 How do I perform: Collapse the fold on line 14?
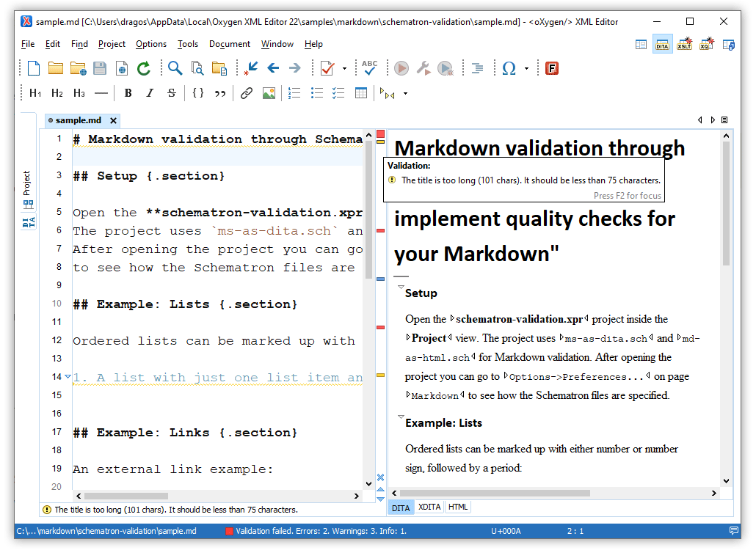[x=68, y=377]
